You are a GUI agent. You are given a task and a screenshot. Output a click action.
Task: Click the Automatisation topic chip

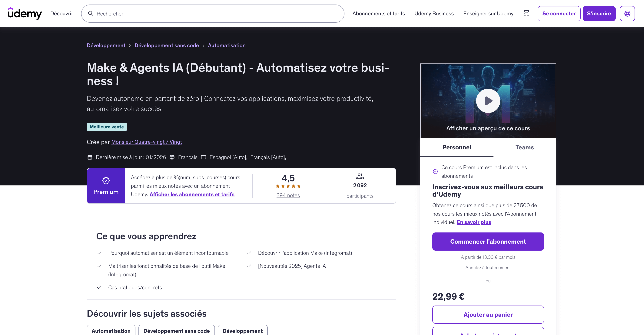[111, 331]
